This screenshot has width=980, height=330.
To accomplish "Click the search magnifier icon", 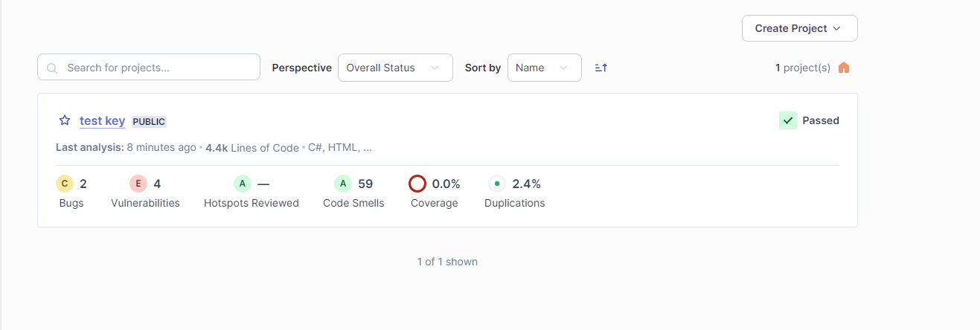I will (x=52, y=68).
